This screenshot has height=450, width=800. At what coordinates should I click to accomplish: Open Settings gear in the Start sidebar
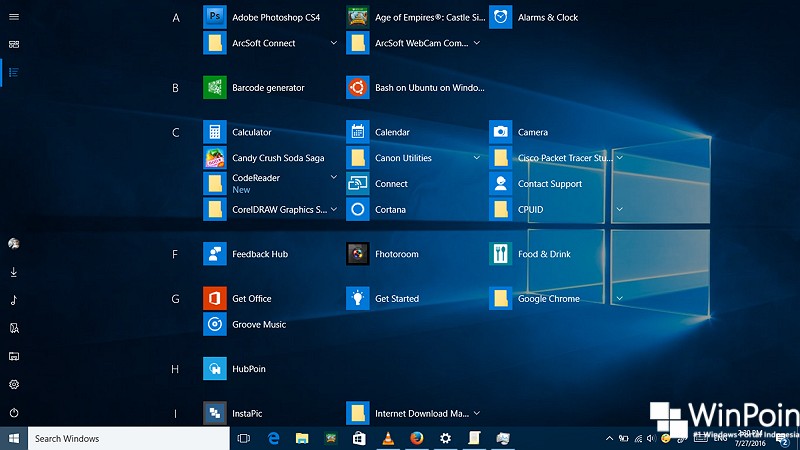click(x=14, y=384)
